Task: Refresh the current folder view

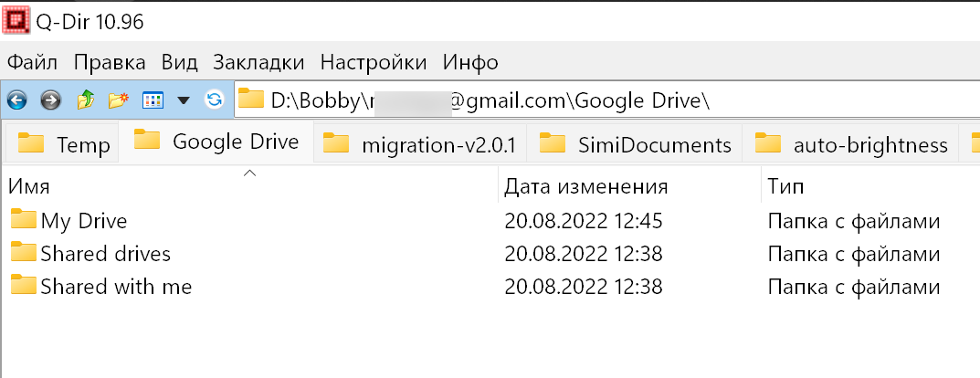Action: click(215, 100)
